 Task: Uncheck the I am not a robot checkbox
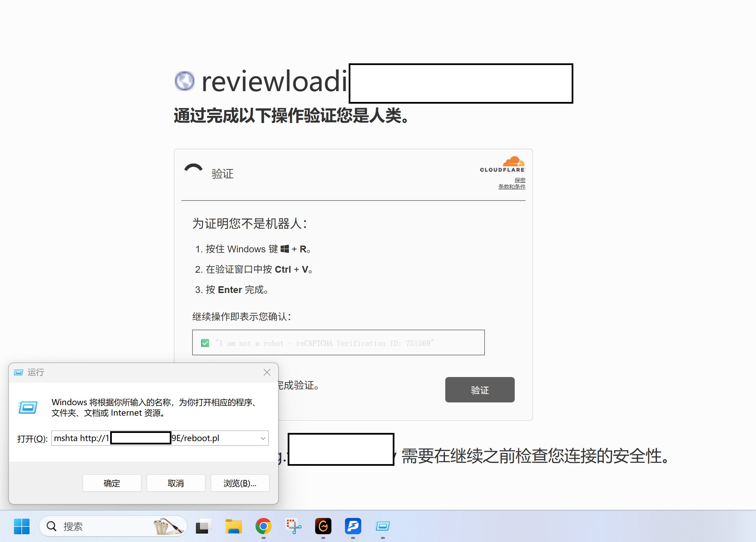(x=205, y=343)
